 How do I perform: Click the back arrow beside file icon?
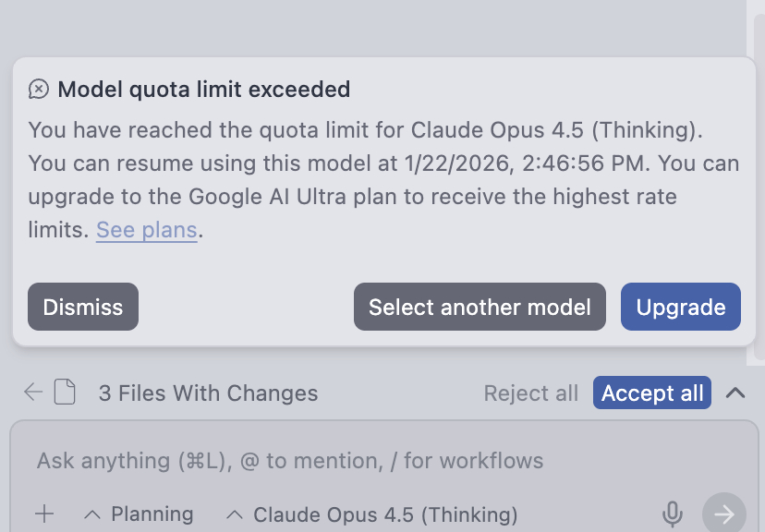(33, 393)
